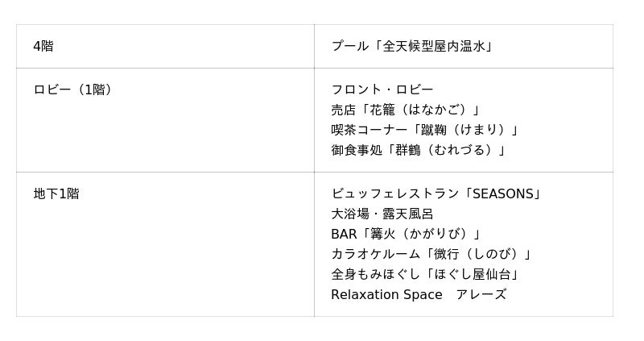Click the Relaxation Space text
The height and width of the screenshot is (341, 644).
tap(386, 294)
